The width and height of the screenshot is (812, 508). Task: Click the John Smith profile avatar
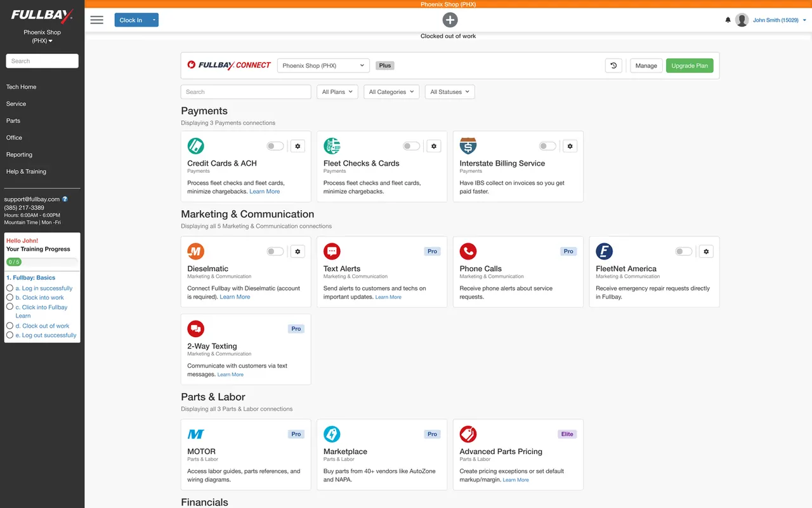point(742,20)
